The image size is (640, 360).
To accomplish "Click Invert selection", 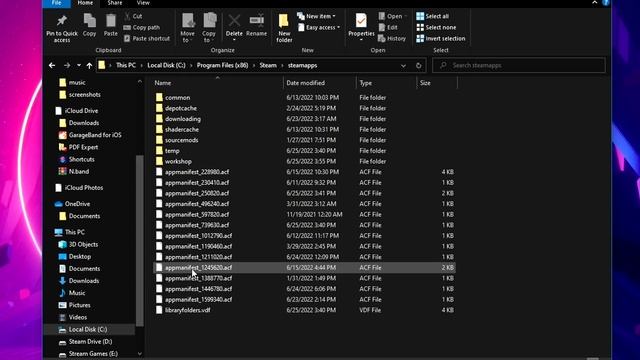I will pyautogui.click(x=440, y=38).
